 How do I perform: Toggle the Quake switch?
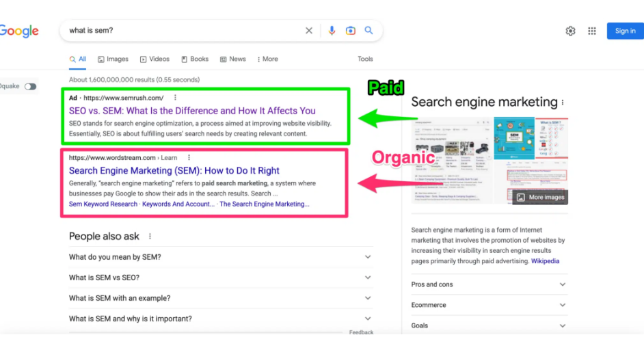[x=30, y=87]
